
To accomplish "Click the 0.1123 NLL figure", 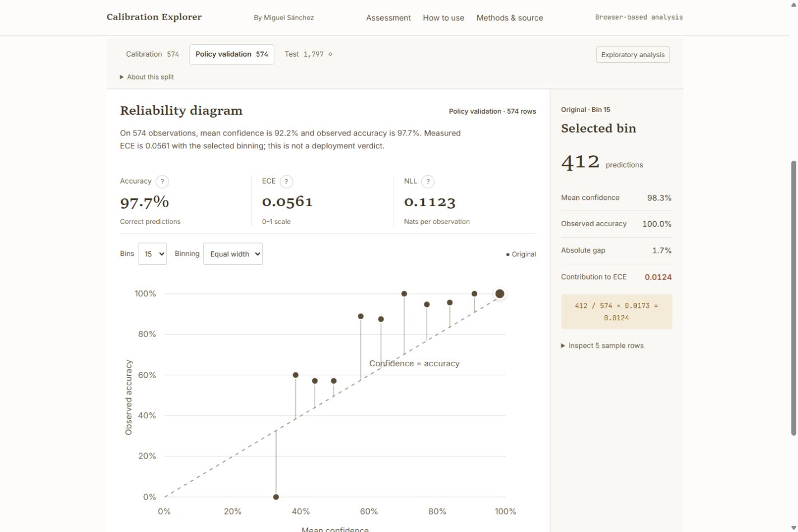I will point(430,202).
